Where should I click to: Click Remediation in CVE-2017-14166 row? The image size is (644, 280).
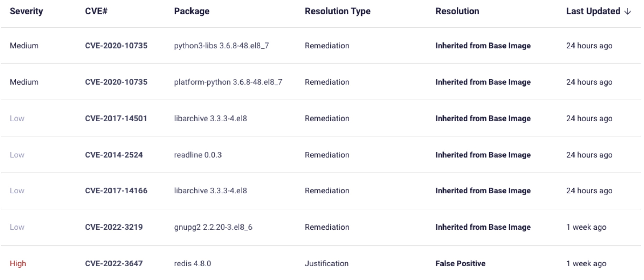click(x=327, y=190)
